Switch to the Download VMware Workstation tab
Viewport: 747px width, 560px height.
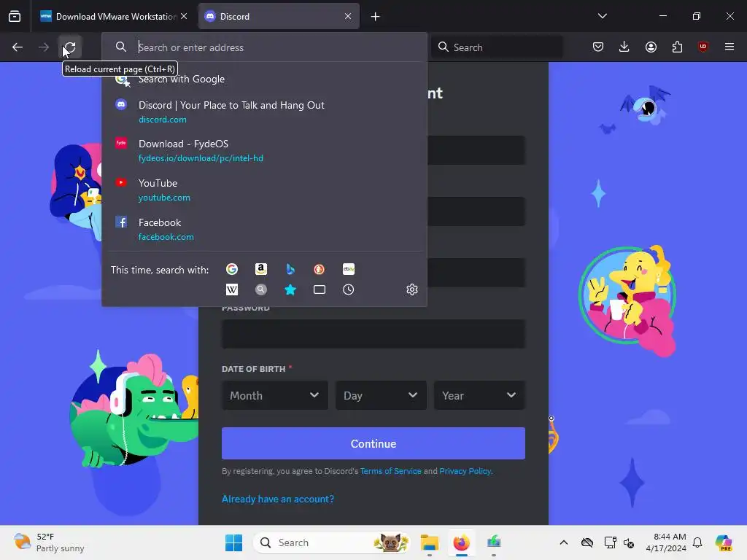tap(113, 16)
